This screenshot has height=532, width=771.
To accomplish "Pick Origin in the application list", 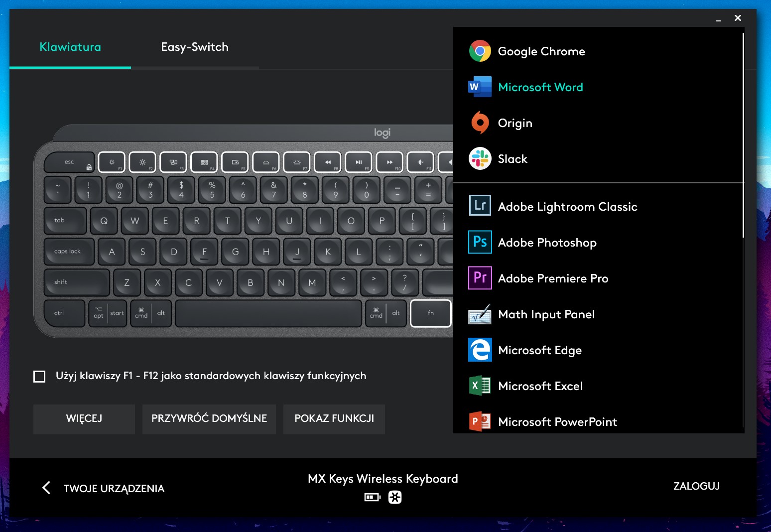I will tap(598, 123).
